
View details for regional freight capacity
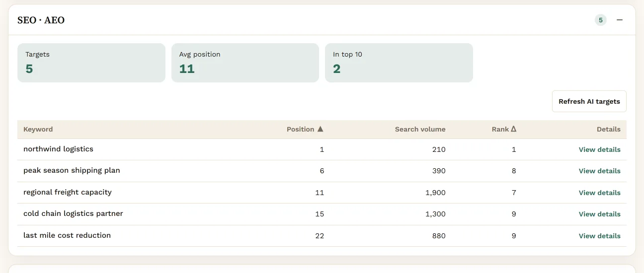[x=600, y=193]
